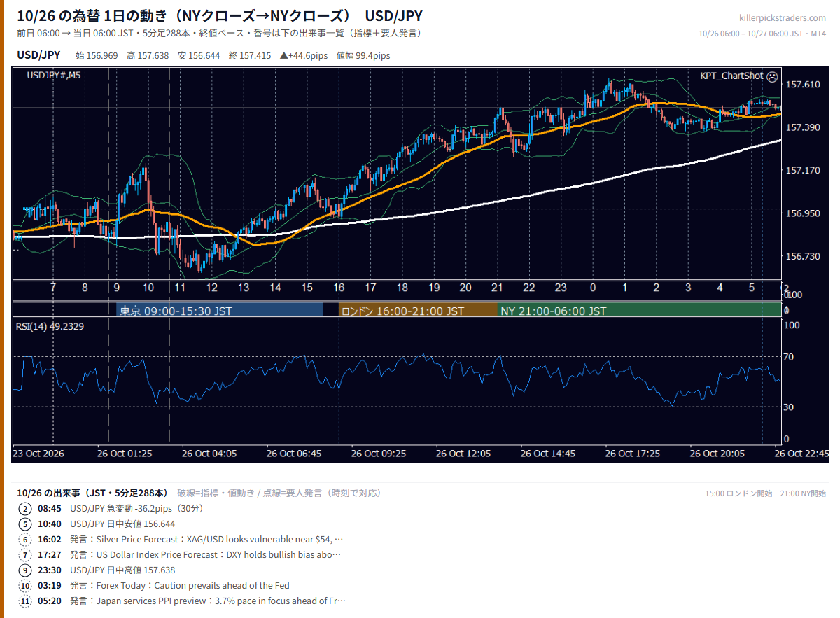Click the USDJPY#,M5 chart label

[x=53, y=76]
